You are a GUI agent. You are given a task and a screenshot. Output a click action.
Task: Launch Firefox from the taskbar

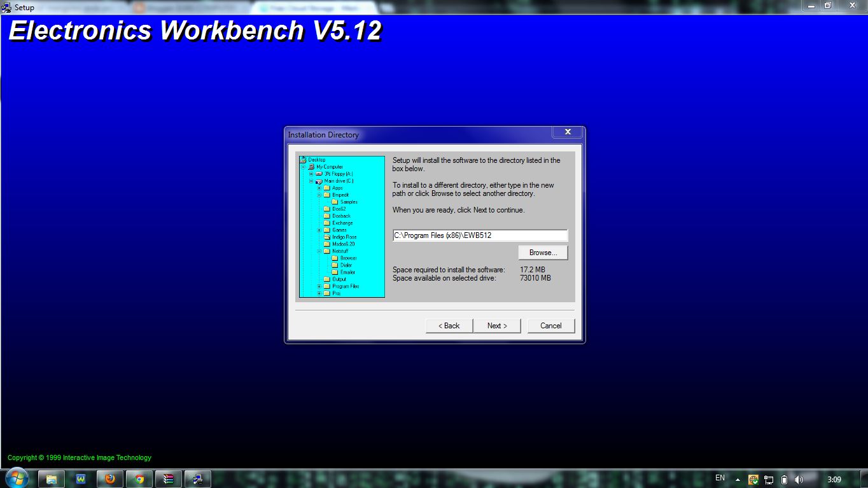pos(110,478)
